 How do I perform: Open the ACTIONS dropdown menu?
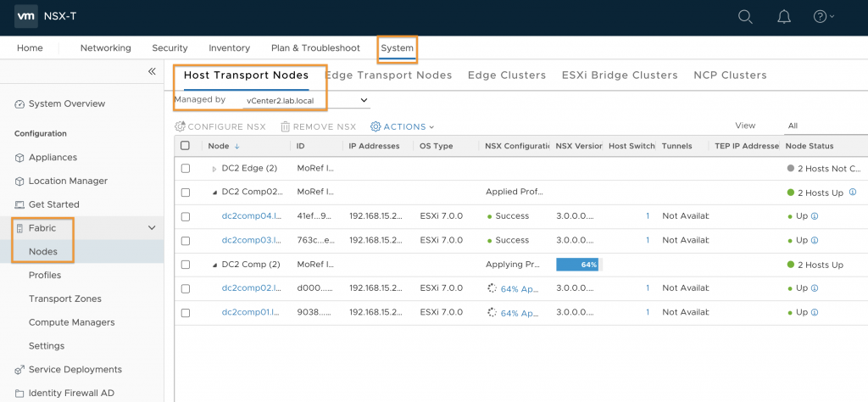(x=403, y=127)
